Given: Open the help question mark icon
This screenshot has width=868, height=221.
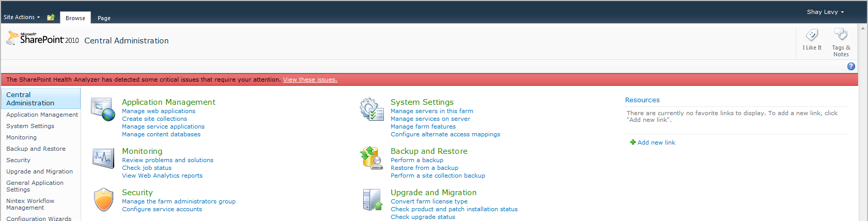Looking at the screenshot, I should [x=851, y=67].
